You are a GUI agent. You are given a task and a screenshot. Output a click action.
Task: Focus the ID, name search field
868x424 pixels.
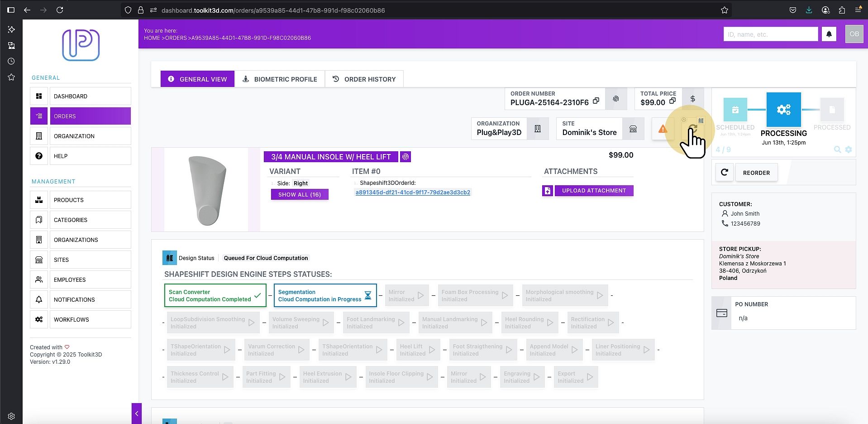click(x=771, y=34)
